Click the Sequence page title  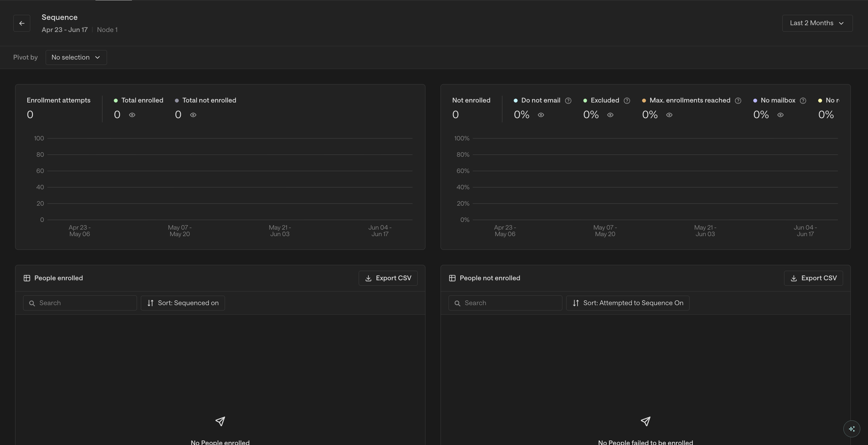click(x=60, y=17)
